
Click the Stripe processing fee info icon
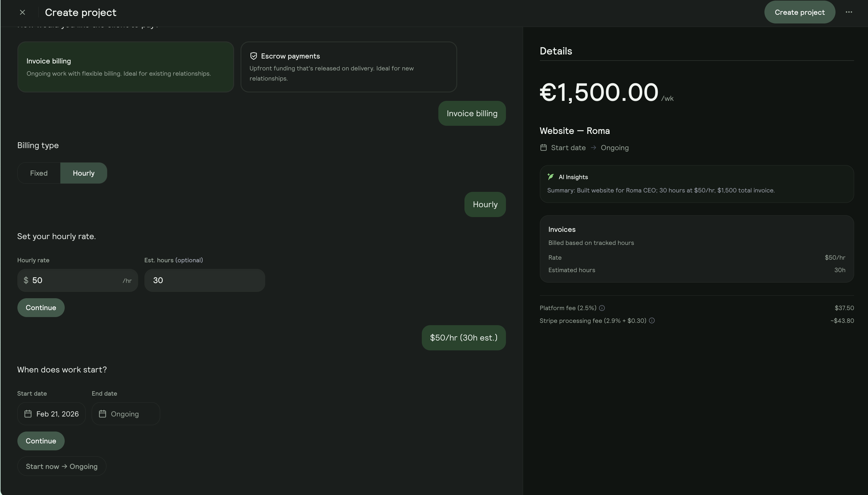652,321
